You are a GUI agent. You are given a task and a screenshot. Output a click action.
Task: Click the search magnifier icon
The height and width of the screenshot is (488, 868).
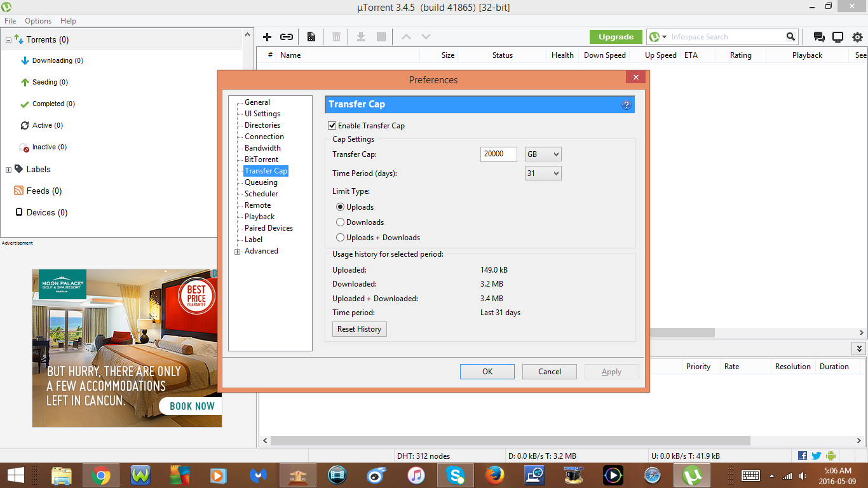pos(790,37)
